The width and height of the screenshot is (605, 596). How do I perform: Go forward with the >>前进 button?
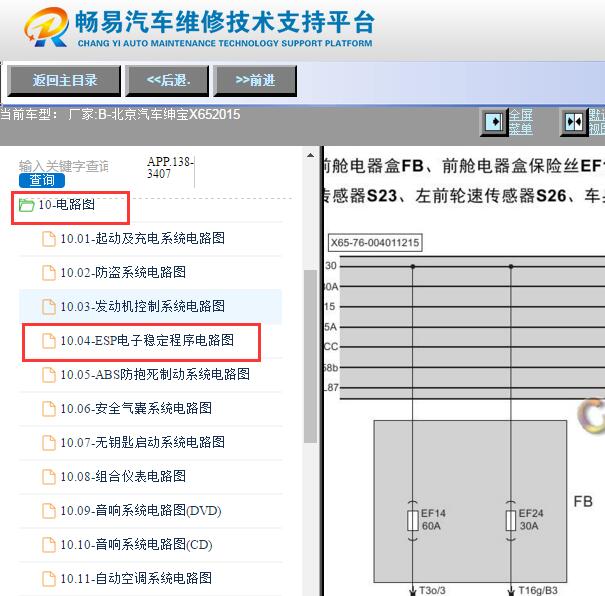tap(255, 81)
